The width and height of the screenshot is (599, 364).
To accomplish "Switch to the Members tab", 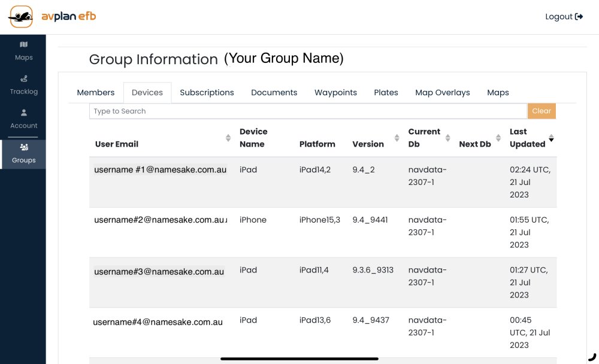I will (x=96, y=93).
